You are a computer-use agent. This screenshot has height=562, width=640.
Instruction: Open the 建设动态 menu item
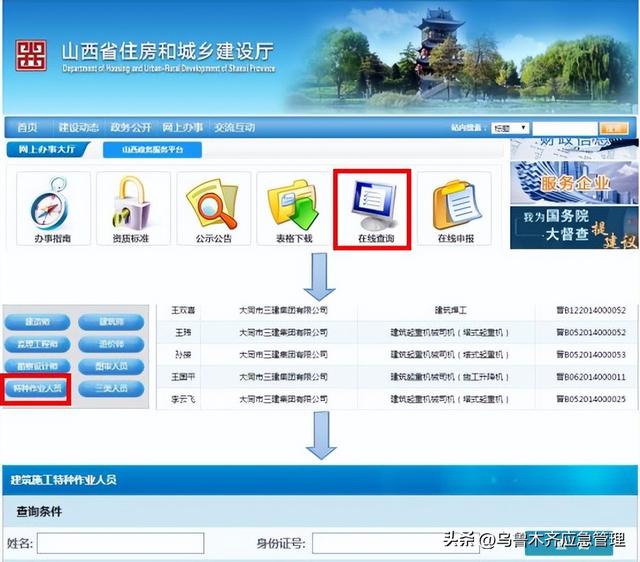coord(78,127)
